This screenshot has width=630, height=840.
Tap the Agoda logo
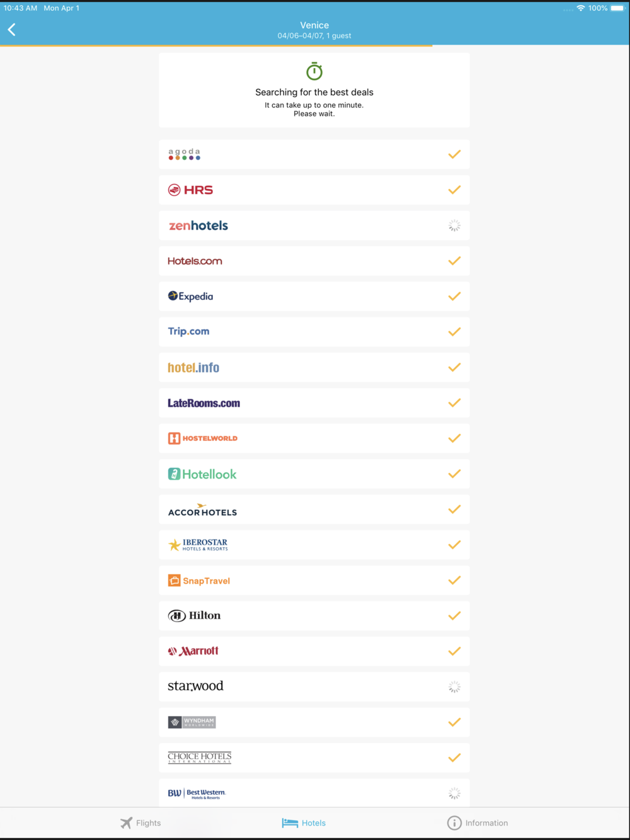[x=184, y=154]
